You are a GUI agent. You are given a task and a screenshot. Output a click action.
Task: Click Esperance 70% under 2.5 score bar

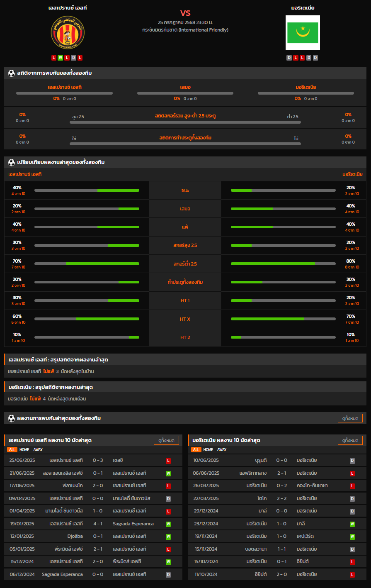tap(87, 264)
